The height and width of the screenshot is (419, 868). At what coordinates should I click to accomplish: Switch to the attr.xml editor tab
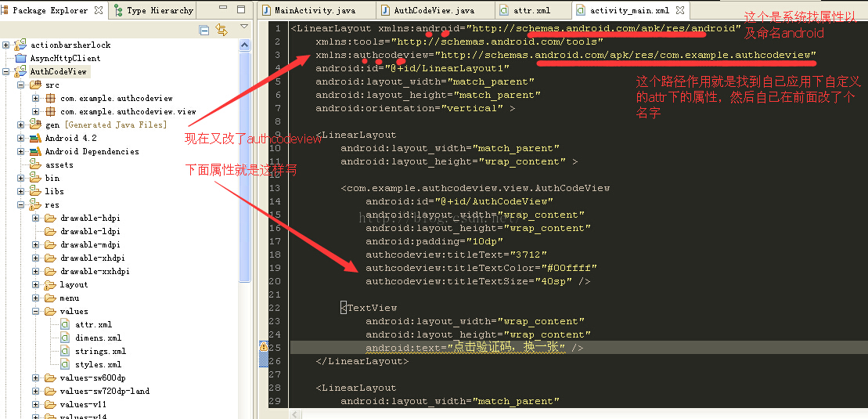(x=531, y=10)
